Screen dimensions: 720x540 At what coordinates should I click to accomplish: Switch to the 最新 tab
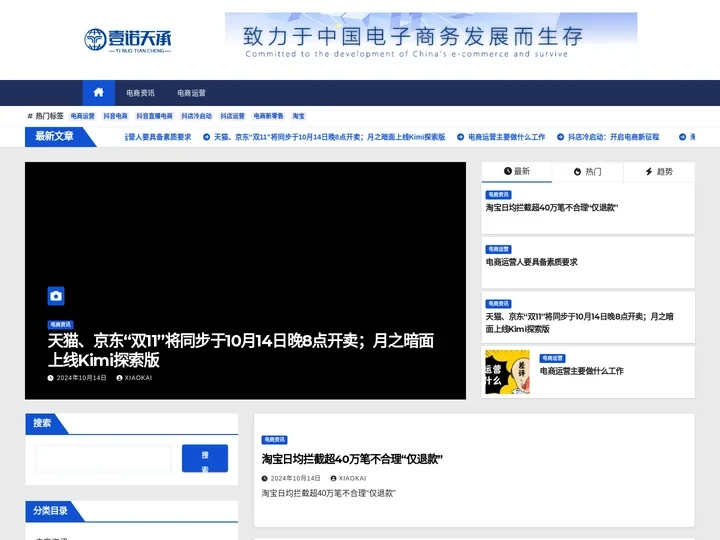(517, 172)
